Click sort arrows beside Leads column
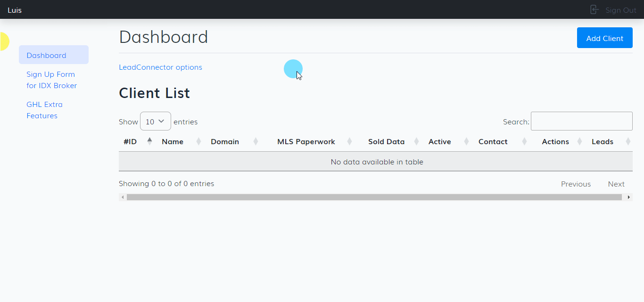 point(627,141)
